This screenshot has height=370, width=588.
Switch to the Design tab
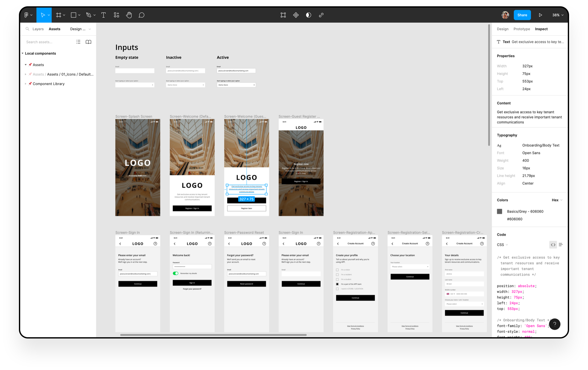[x=503, y=29]
